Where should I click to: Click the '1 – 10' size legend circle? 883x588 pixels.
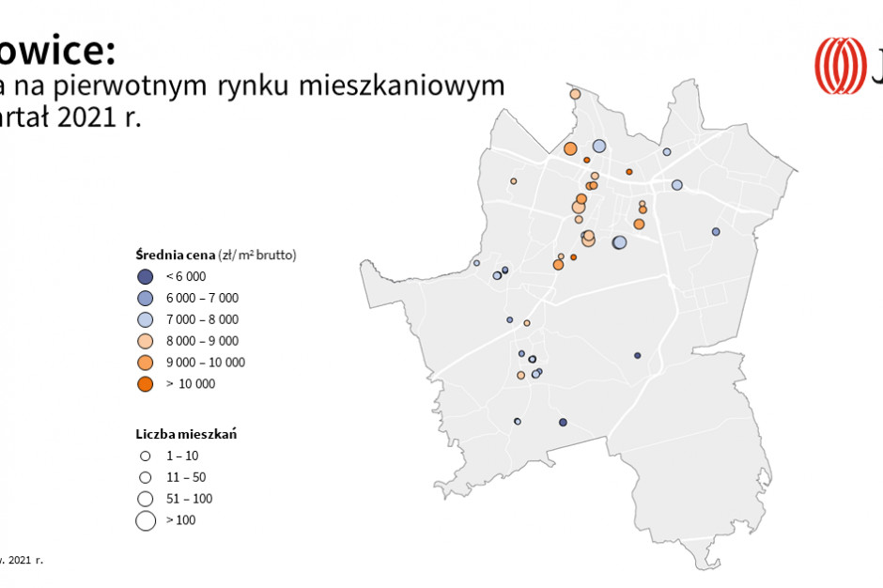pyautogui.click(x=146, y=456)
